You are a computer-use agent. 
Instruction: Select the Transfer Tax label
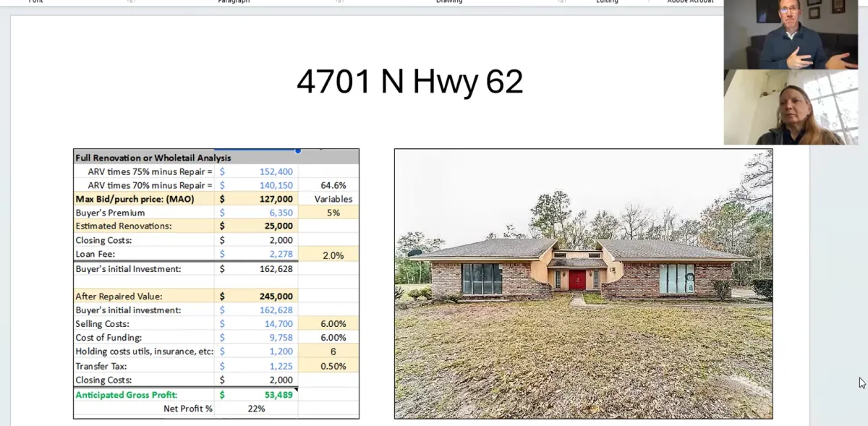101,366
